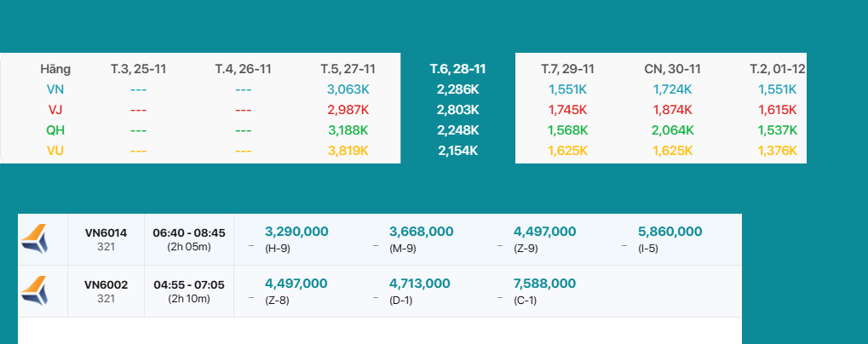Select the 3,668,000 (M-9) fare option
This screenshot has width=868, height=344.
[x=421, y=238]
